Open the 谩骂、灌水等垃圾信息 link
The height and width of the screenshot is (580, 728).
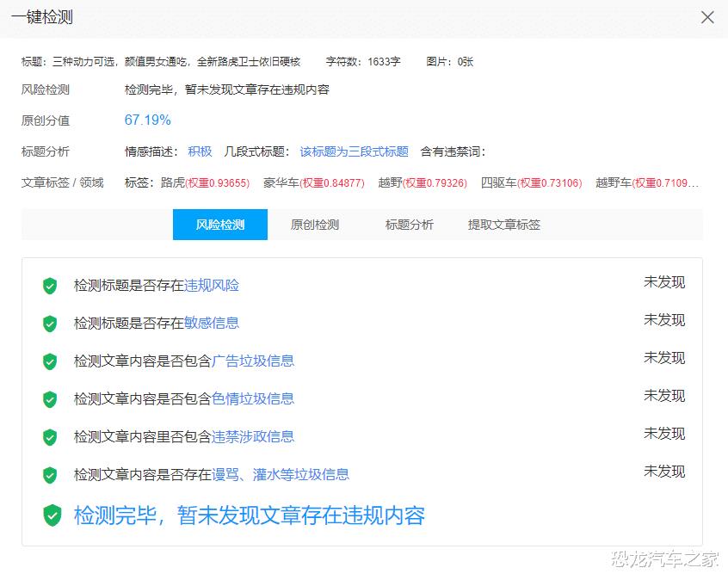(x=281, y=474)
